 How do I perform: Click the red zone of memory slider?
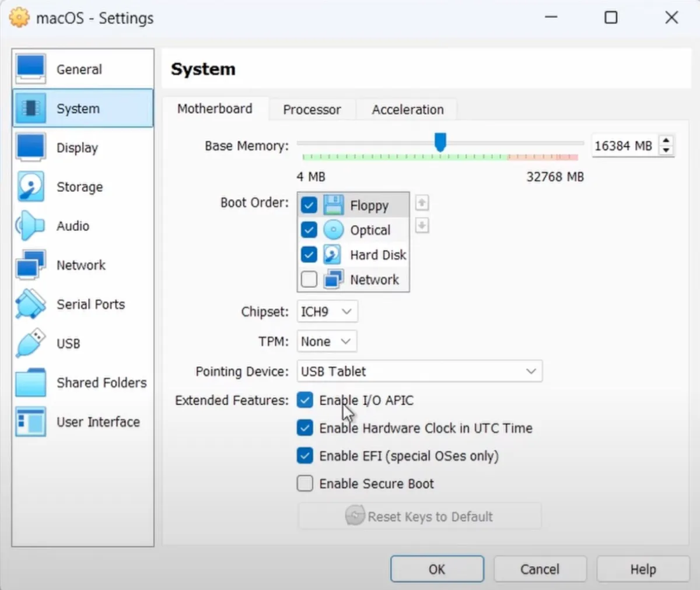pyautogui.click(x=542, y=157)
